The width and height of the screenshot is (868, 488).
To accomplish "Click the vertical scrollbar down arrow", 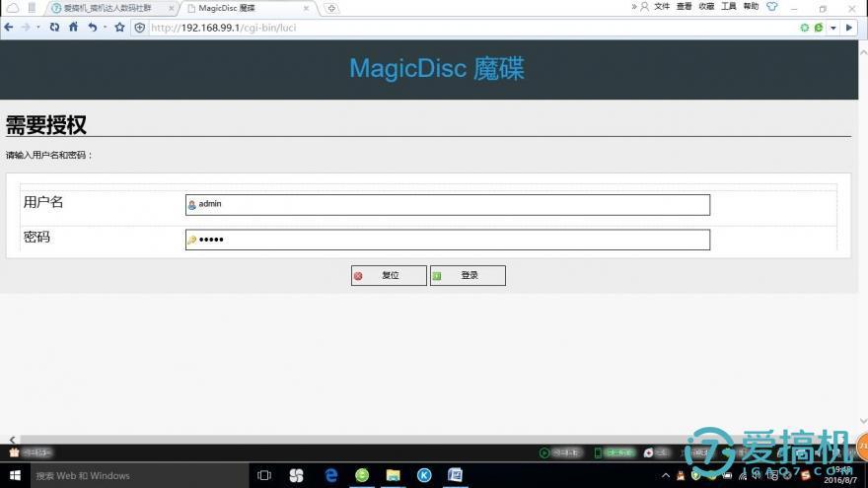I will tap(863, 422).
